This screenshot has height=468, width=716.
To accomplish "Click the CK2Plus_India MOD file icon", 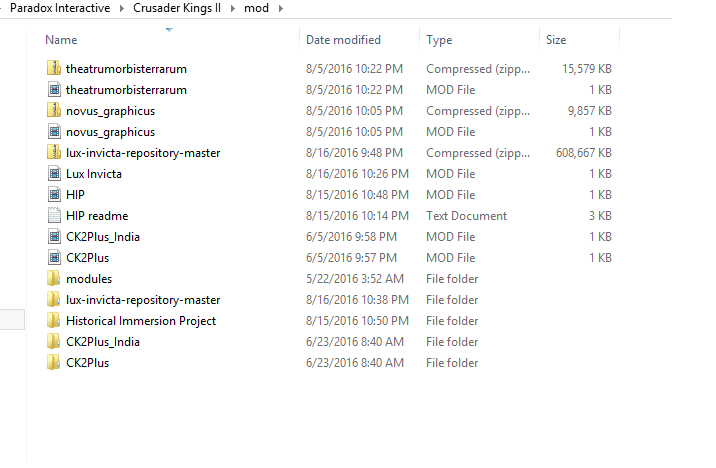I will 54,237.
